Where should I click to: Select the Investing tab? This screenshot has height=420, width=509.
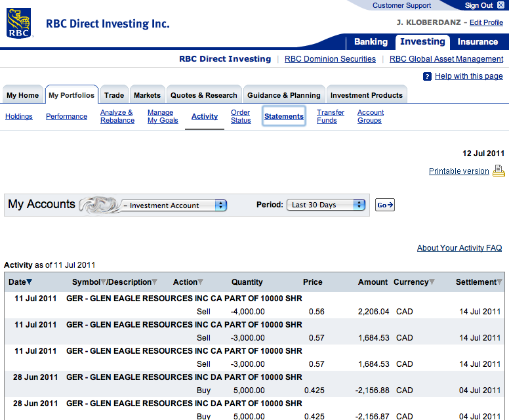tap(422, 42)
